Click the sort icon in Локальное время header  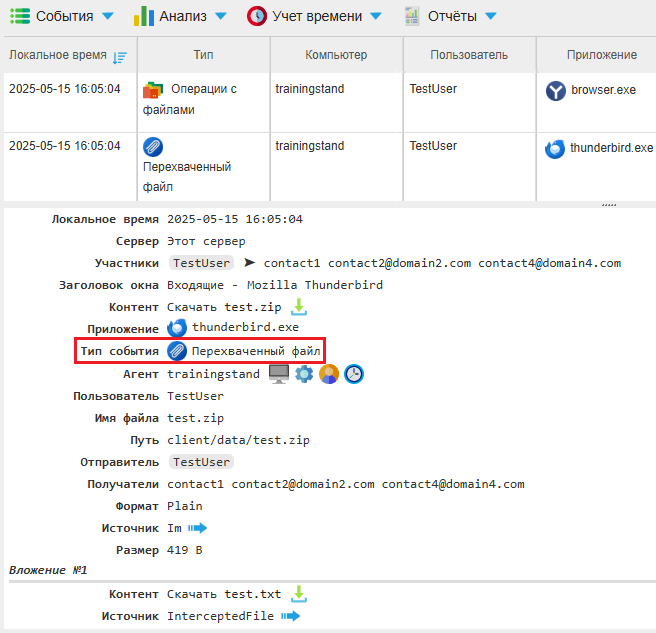(120, 57)
